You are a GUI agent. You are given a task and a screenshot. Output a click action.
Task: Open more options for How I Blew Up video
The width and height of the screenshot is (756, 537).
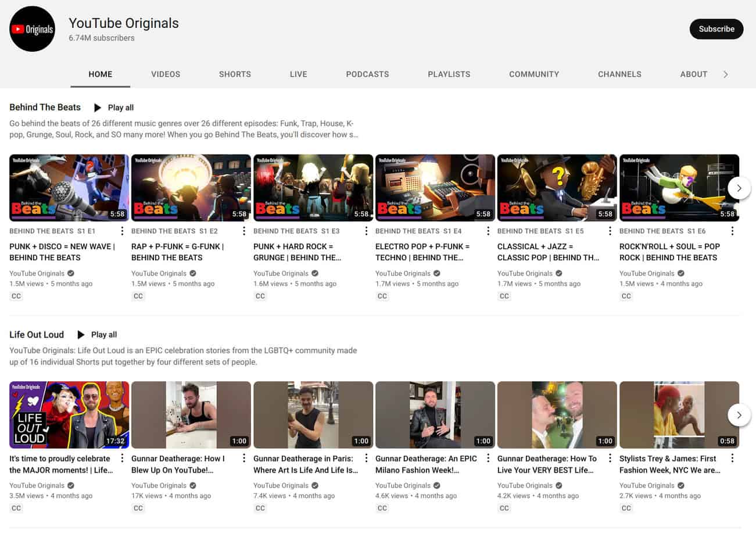tap(244, 459)
